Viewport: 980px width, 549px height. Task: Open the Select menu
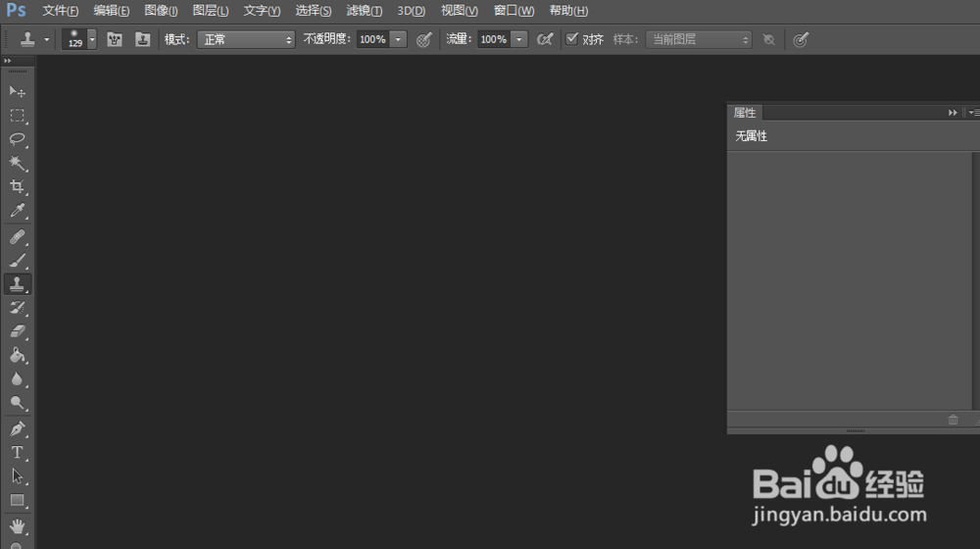click(314, 11)
